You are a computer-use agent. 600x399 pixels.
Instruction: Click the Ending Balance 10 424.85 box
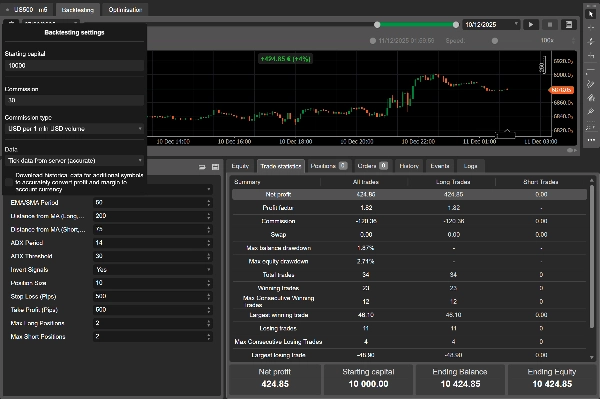pos(460,379)
